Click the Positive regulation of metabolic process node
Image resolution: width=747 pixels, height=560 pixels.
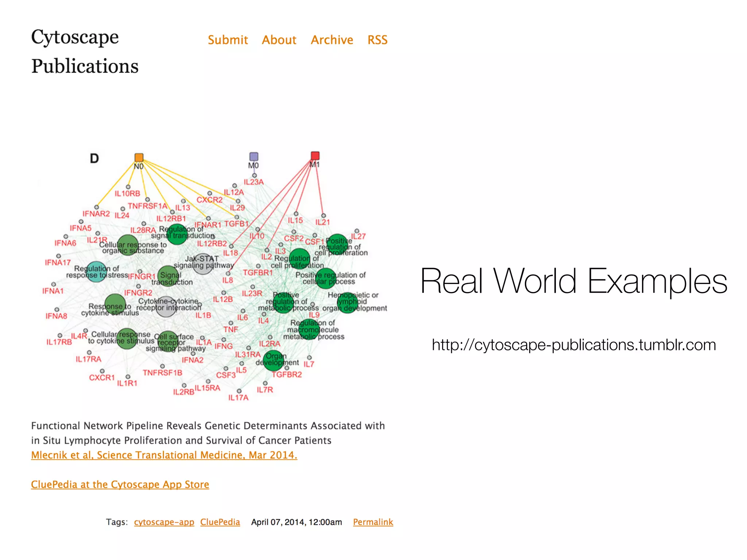283,303
